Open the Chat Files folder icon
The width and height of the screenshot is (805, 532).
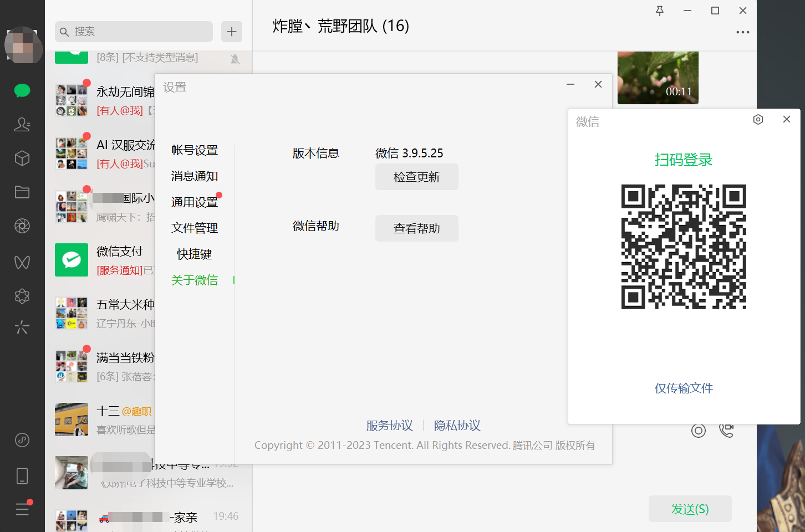click(22, 192)
